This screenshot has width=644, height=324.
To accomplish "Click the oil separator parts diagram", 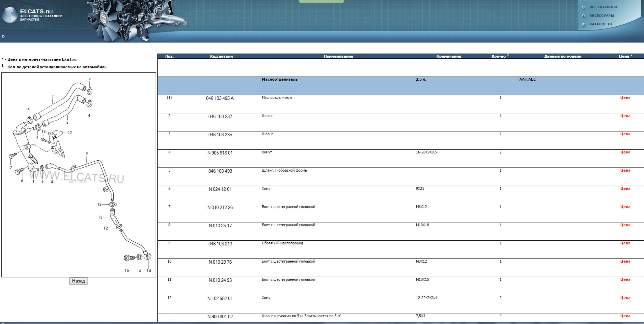I will pos(79,175).
